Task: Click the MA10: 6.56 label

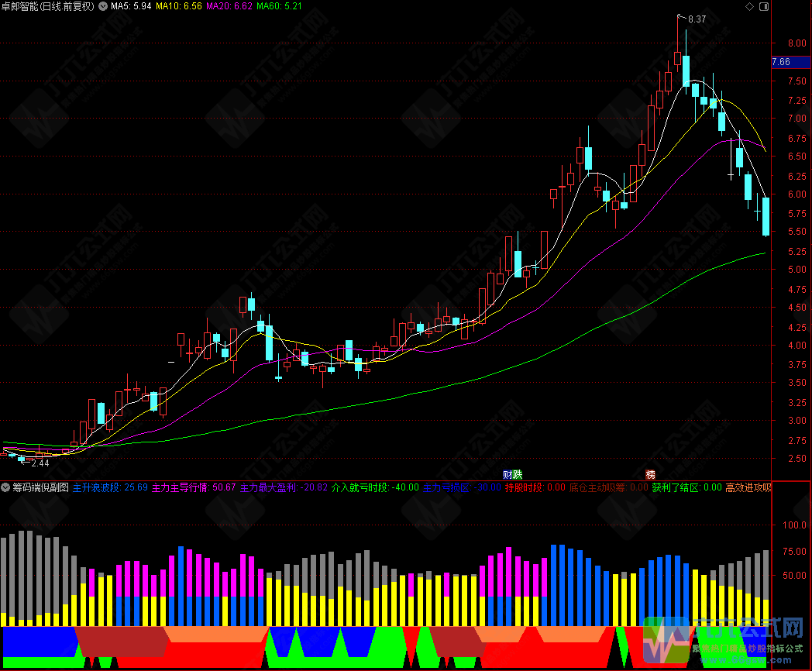Action: click(179, 6)
